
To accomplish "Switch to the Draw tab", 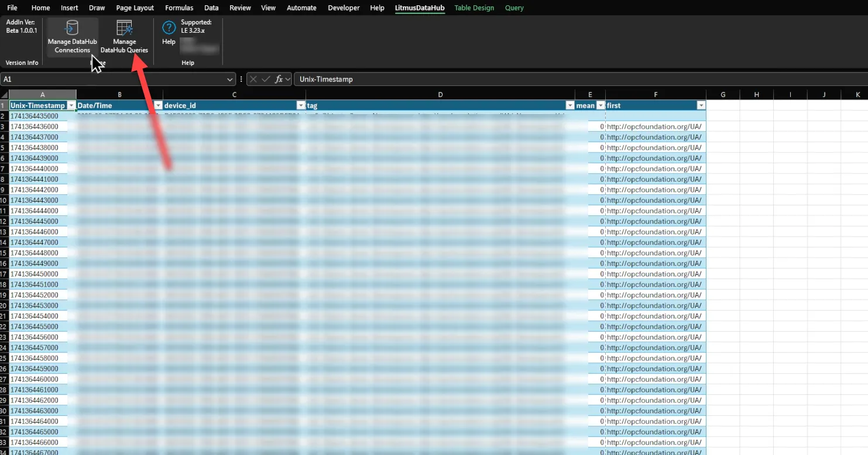I will [x=97, y=8].
